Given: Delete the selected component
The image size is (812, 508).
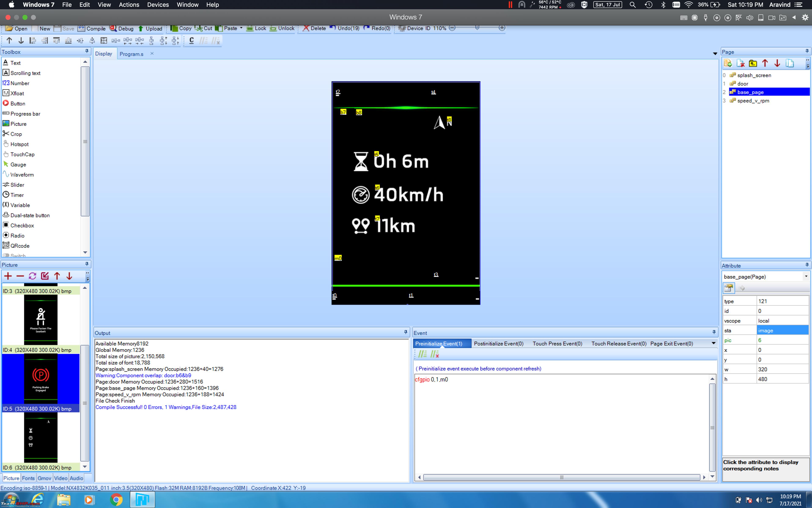Looking at the screenshot, I should 314,28.
